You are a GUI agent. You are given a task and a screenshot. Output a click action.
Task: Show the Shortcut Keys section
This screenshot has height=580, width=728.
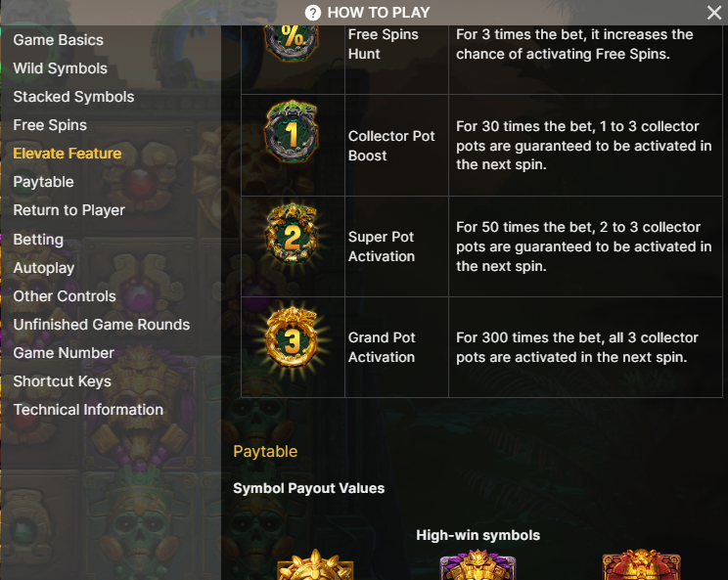tap(62, 381)
